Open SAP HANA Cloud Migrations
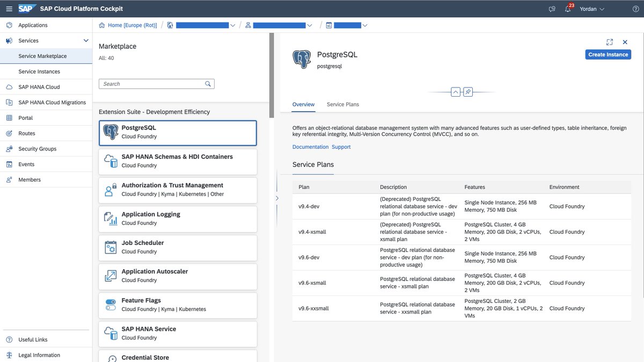The image size is (644, 362). click(x=46, y=103)
